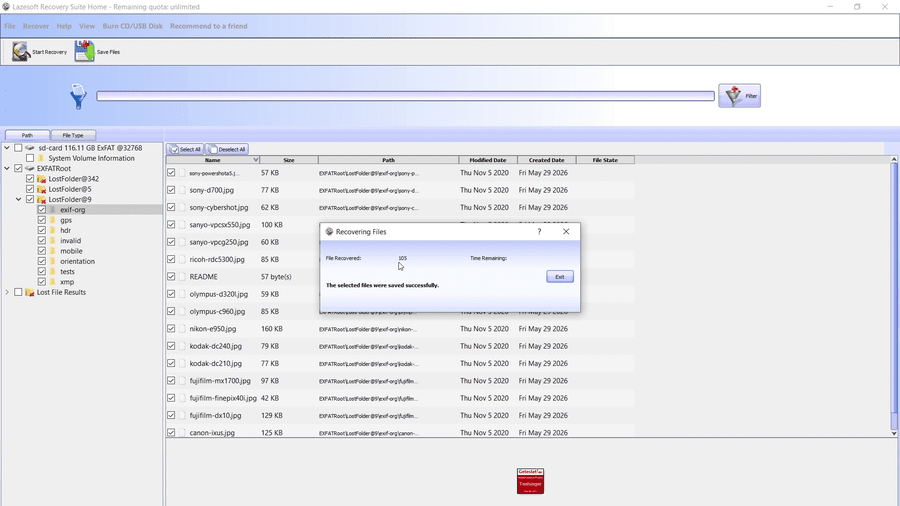Click Deselect All button
The image size is (900, 506).
[227, 149]
